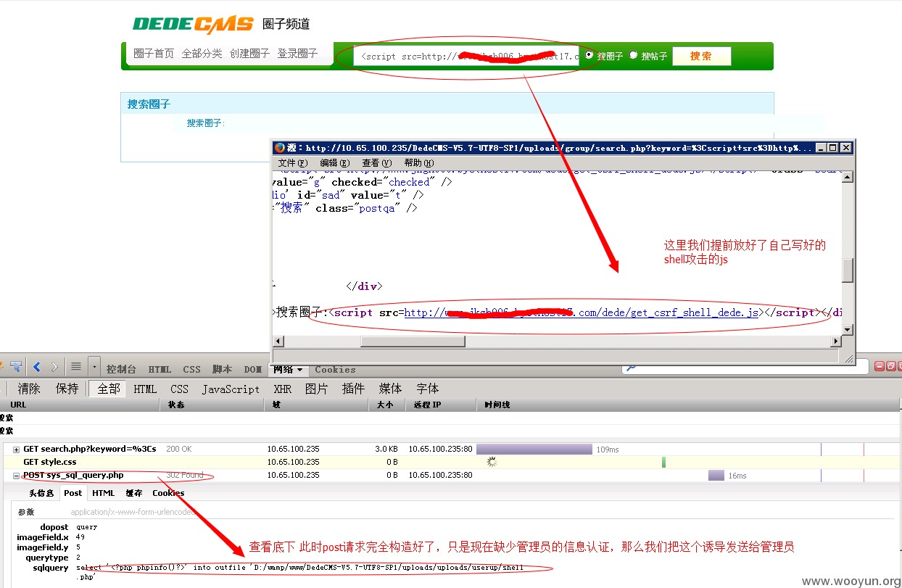902x588 pixels.
Task: Click the 全部分类 navigation link
Action: pyautogui.click(x=202, y=54)
